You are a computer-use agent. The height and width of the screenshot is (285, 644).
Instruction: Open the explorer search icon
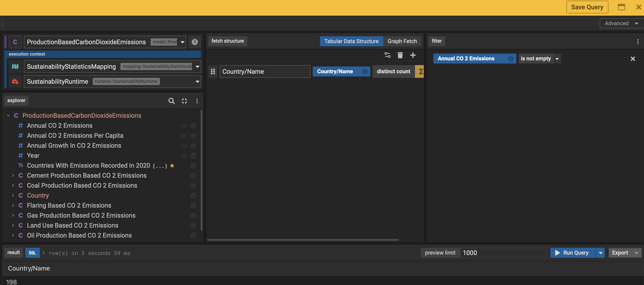(x=171, y=101)
